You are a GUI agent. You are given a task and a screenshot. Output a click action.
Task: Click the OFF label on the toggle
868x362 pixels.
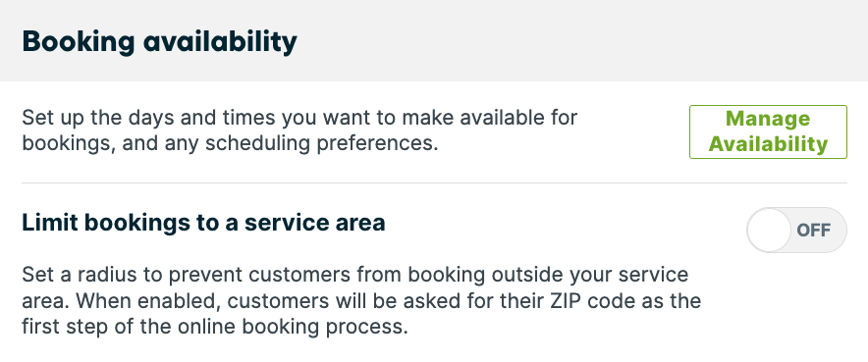814,231
